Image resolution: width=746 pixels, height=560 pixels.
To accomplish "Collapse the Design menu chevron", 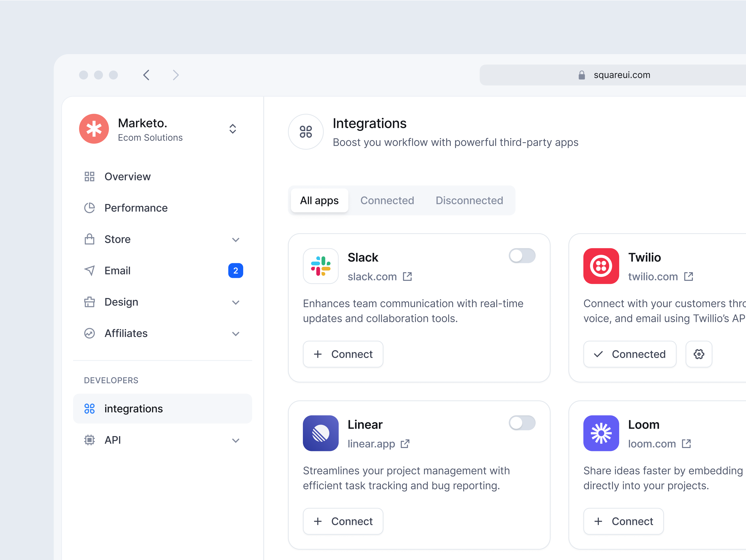I will click(236, 302).
